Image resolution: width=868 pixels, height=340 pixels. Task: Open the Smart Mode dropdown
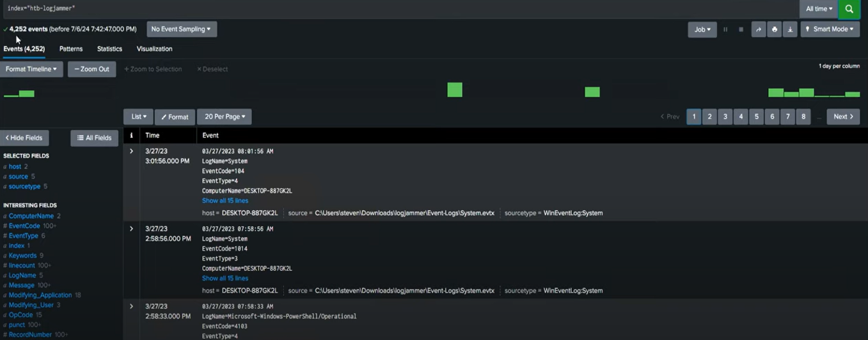[x=830, y=29]
